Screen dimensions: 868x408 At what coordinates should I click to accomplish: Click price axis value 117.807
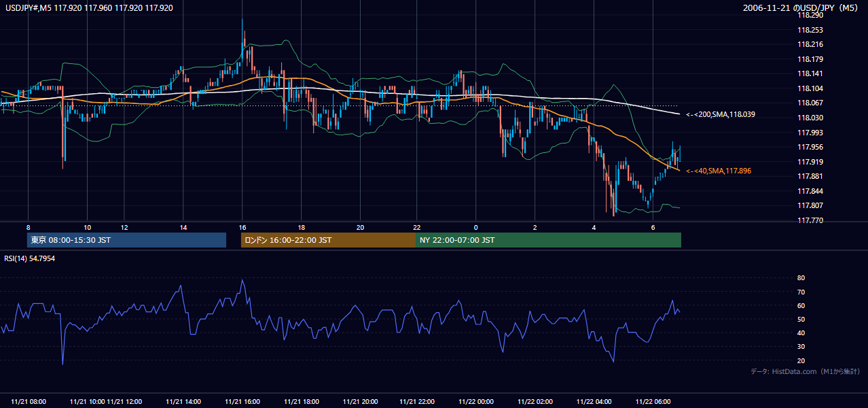point(810,205)
